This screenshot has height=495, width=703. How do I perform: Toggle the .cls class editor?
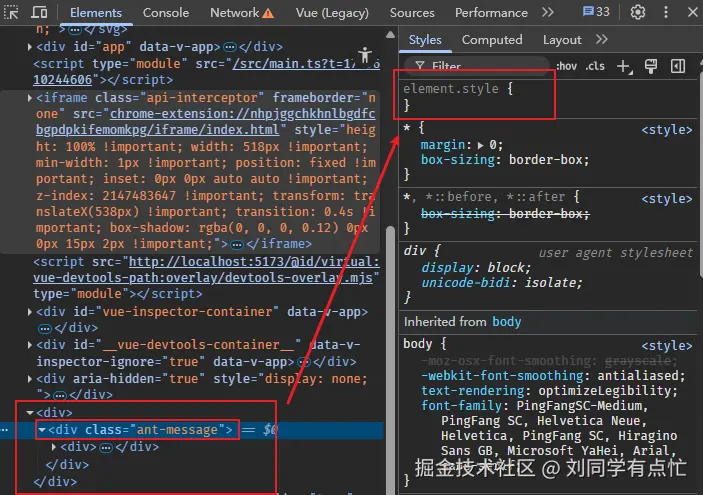(595, 66)
